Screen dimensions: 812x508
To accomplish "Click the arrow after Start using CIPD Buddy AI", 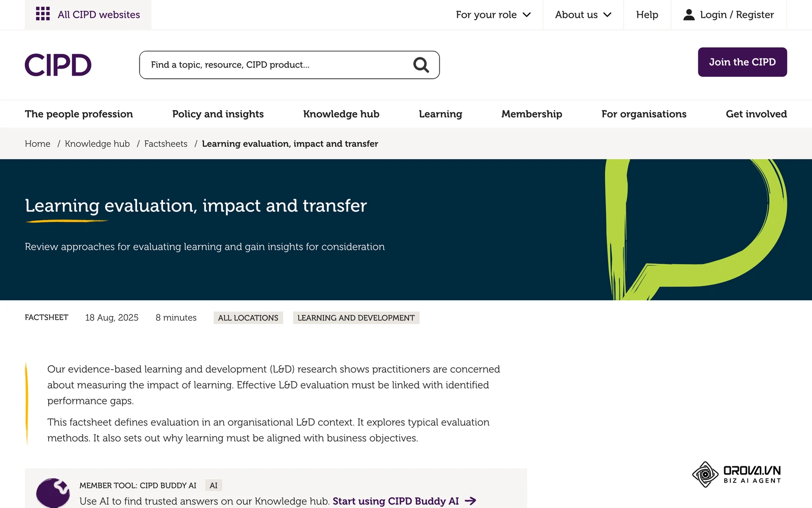I will click(x=470, y=501).
